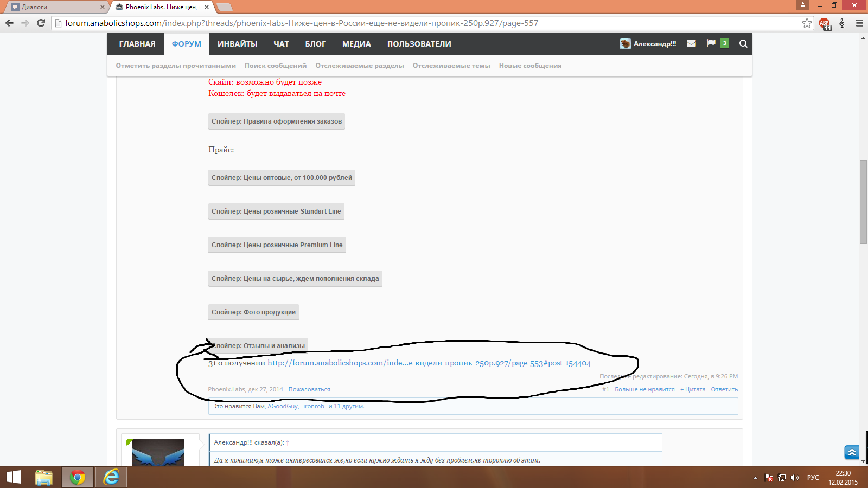Toggle the like via 'Больше не нравится'
The height and width of the screenshot is (488, 868).
pos(644,389)
